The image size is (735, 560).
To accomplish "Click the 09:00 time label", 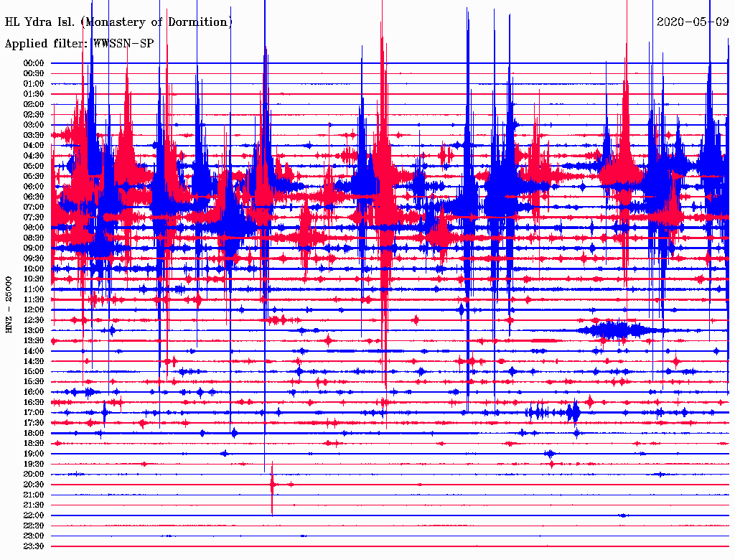I will tap(34, 248).
